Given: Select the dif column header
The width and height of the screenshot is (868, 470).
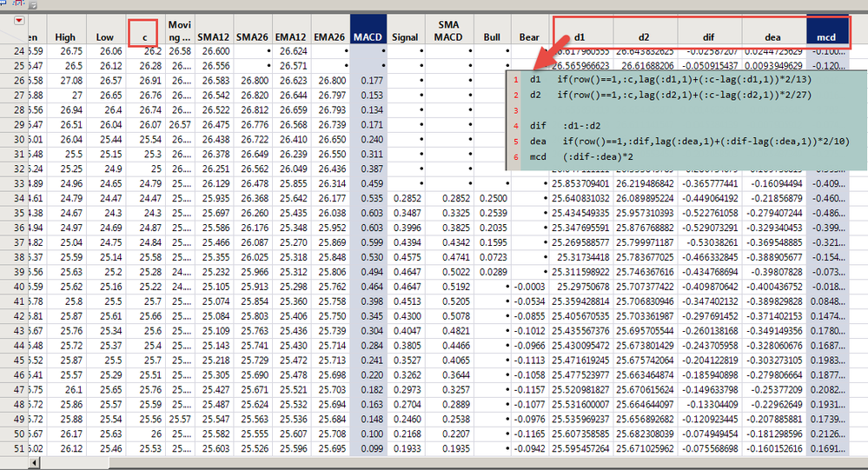Looking at the screenshot, I should [x=709, y=37].
